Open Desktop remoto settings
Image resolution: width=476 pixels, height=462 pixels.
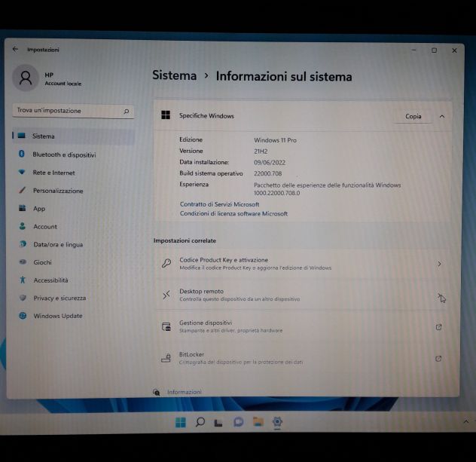click(303, 295)
